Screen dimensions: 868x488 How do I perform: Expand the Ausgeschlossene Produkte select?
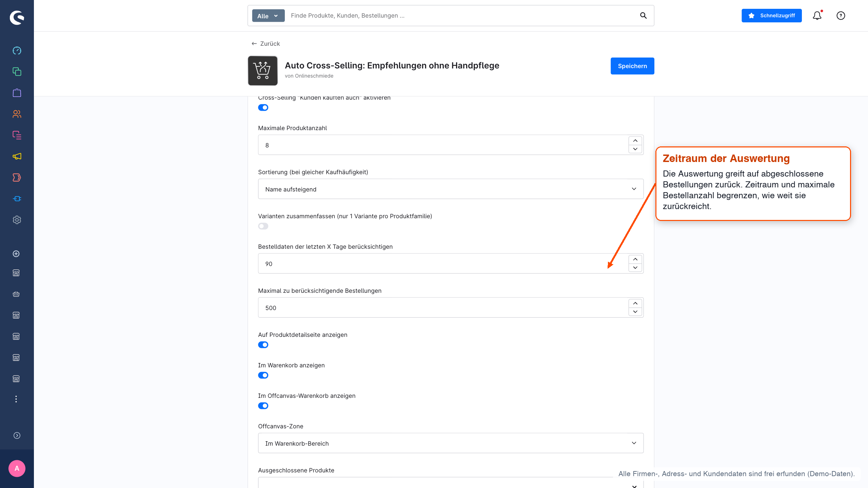[451, 483]
